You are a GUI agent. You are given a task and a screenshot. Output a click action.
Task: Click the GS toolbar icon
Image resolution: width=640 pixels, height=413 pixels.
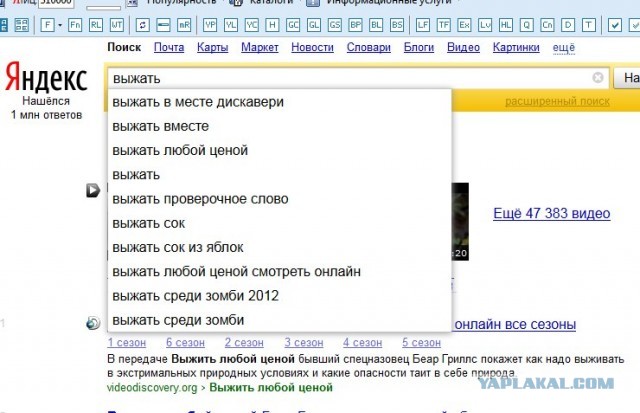point(335,25)
